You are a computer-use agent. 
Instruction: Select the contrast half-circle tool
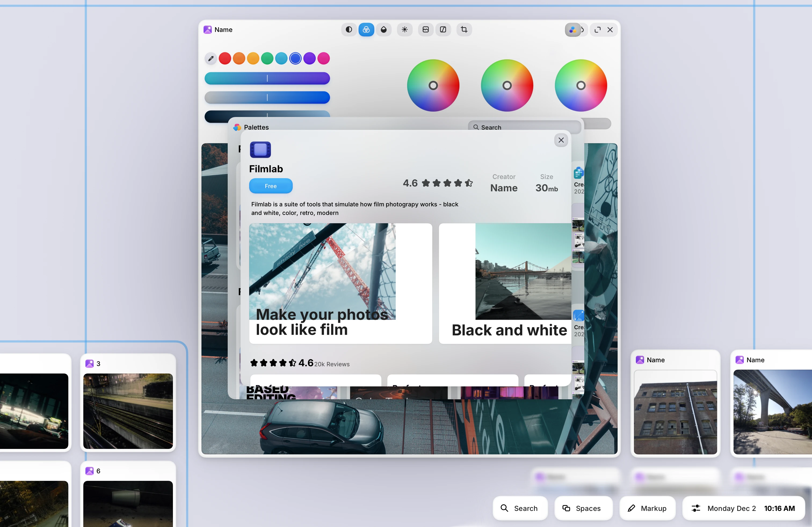coord(349,30)
